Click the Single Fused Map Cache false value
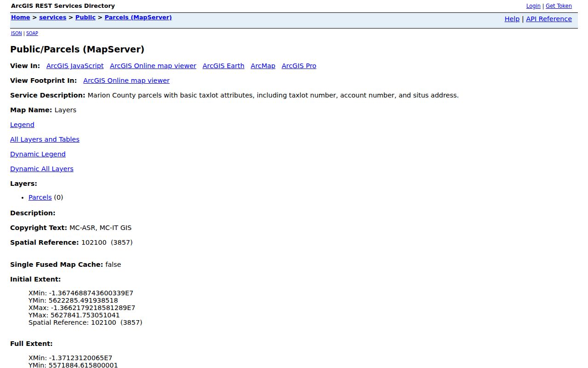 [113, 264]
